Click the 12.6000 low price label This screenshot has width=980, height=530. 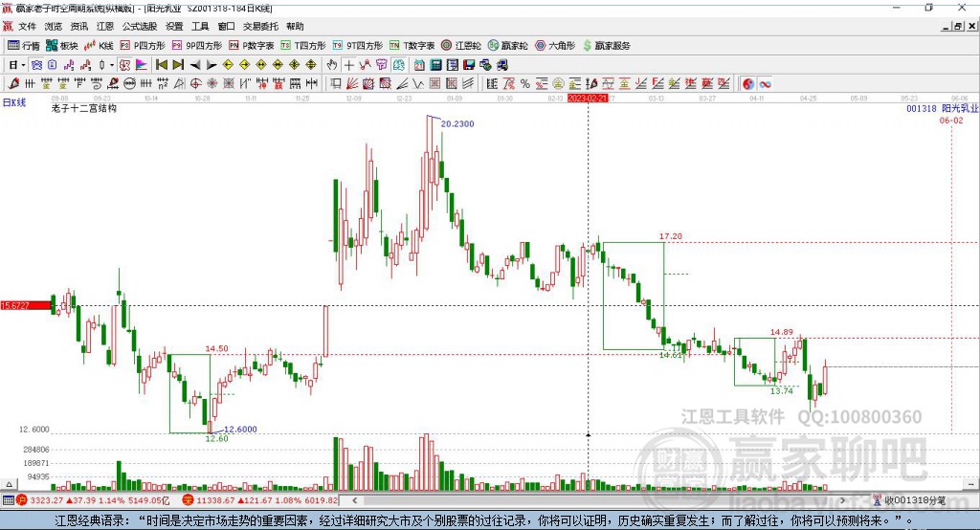coord(240,429)
